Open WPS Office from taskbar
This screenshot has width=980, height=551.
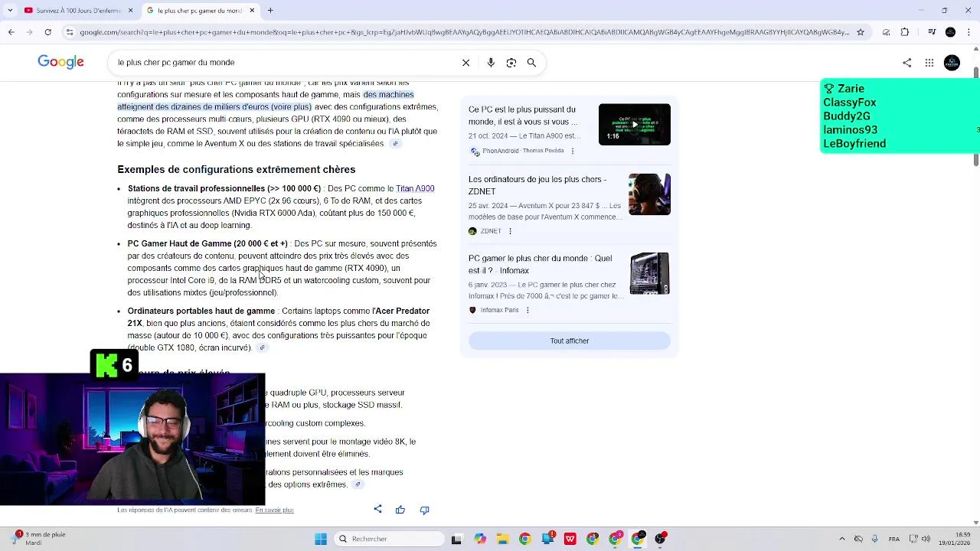pos(570,539)
